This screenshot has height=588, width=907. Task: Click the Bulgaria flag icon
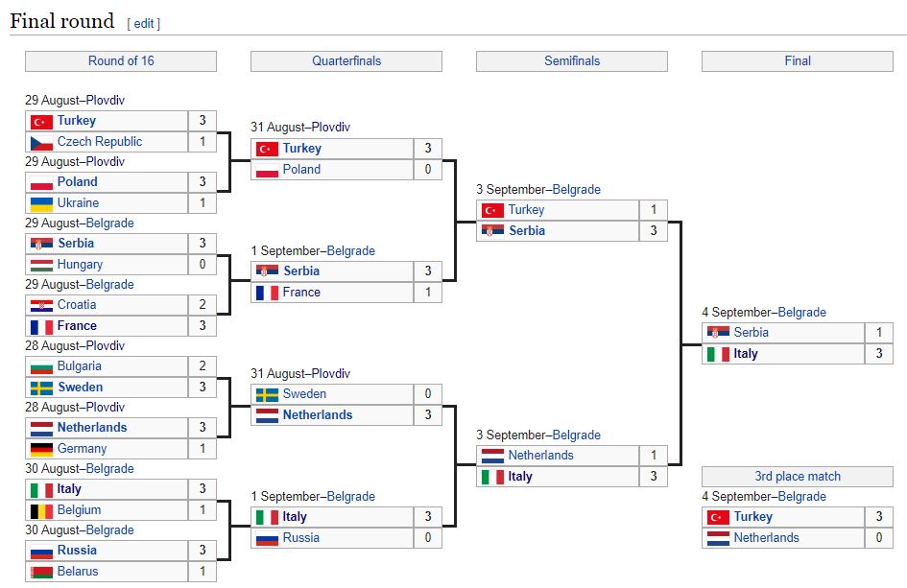tap(41, 366)
